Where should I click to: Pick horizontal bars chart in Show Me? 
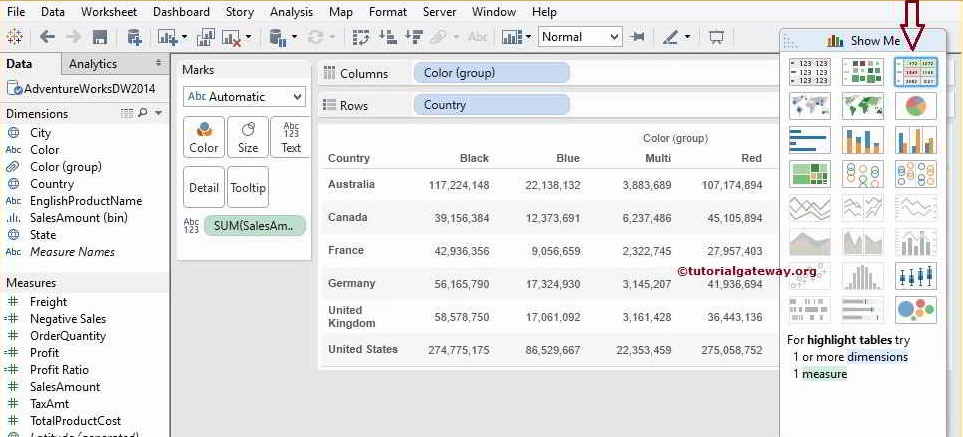[809, 140]
